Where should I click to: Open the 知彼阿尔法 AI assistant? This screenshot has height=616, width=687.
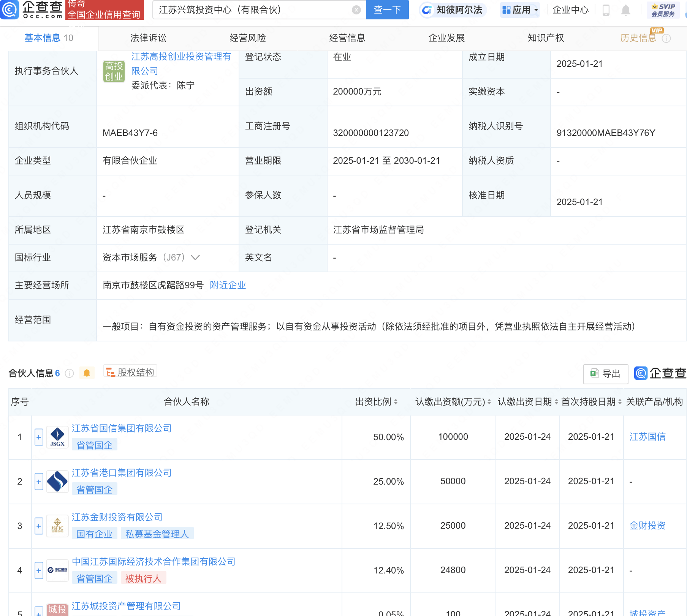453,10
